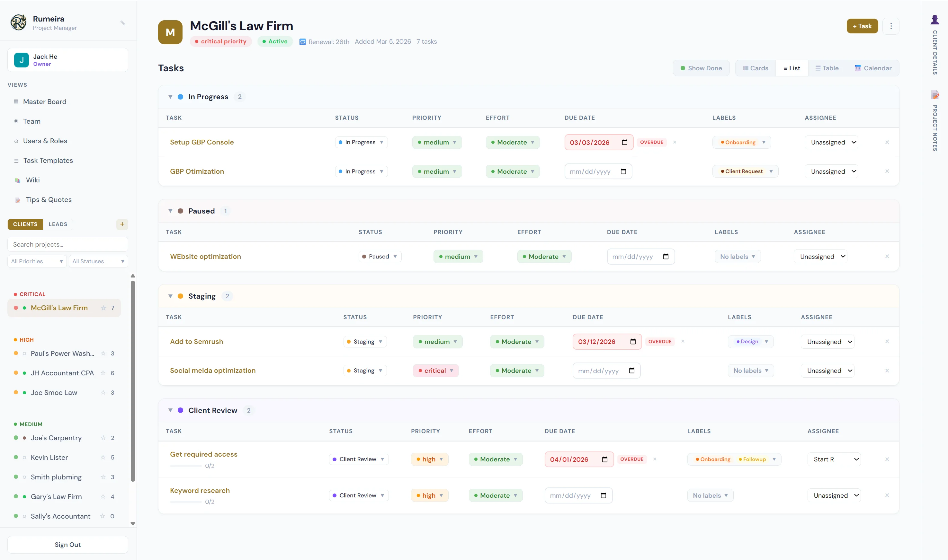Click the critical priority badge

point(220,41)
